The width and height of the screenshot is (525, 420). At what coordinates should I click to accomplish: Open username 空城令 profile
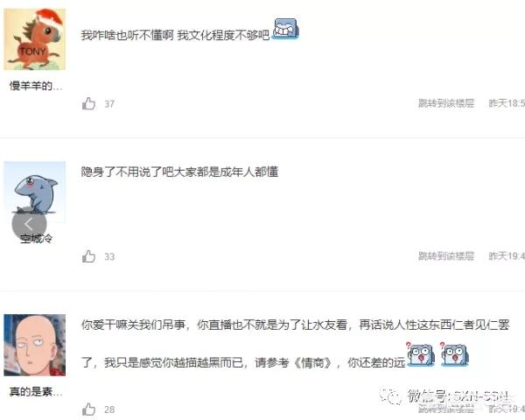[x=36, y=239]
